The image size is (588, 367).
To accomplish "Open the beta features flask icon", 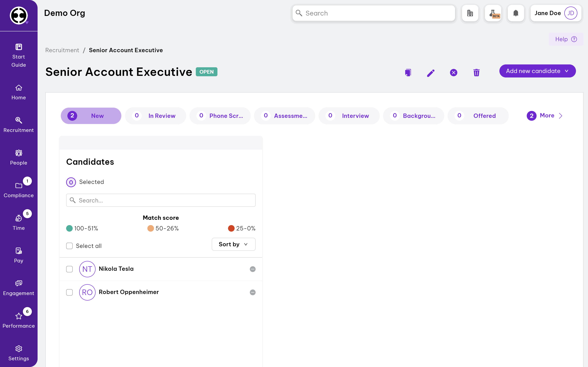I will 493,13.
